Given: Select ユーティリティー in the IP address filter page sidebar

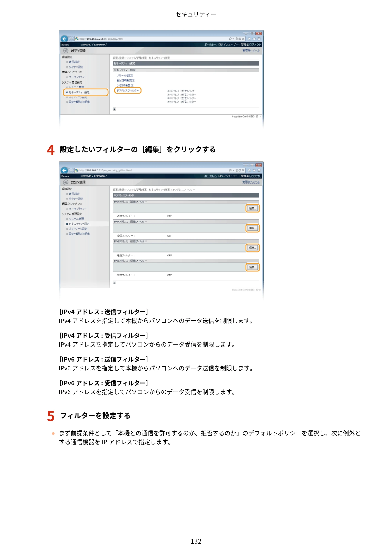Looking at the screenshot, I should [78, 209].
